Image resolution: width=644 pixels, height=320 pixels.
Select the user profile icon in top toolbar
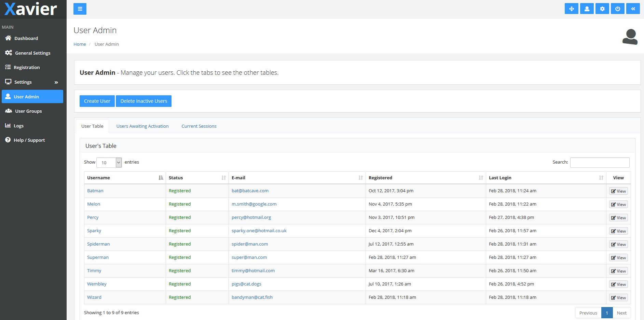(587, 9)
